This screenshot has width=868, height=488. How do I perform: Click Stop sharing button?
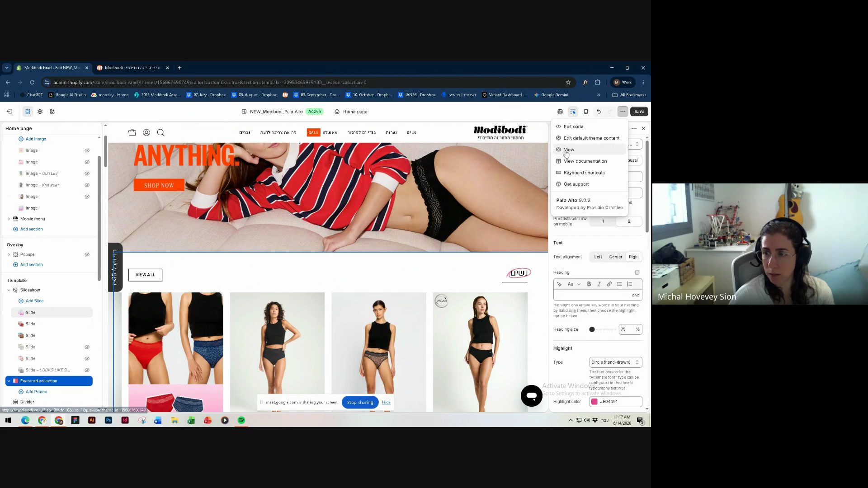360,402
